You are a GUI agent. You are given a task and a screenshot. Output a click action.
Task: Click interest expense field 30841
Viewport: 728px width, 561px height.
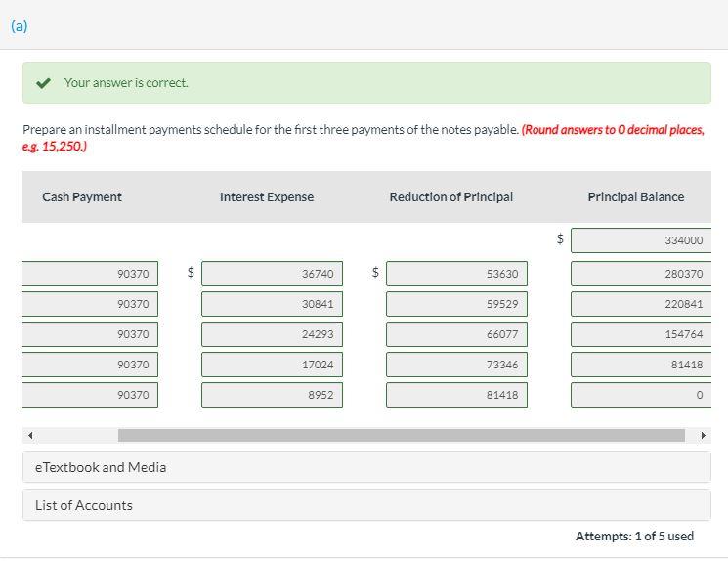(x=272, y=304)
